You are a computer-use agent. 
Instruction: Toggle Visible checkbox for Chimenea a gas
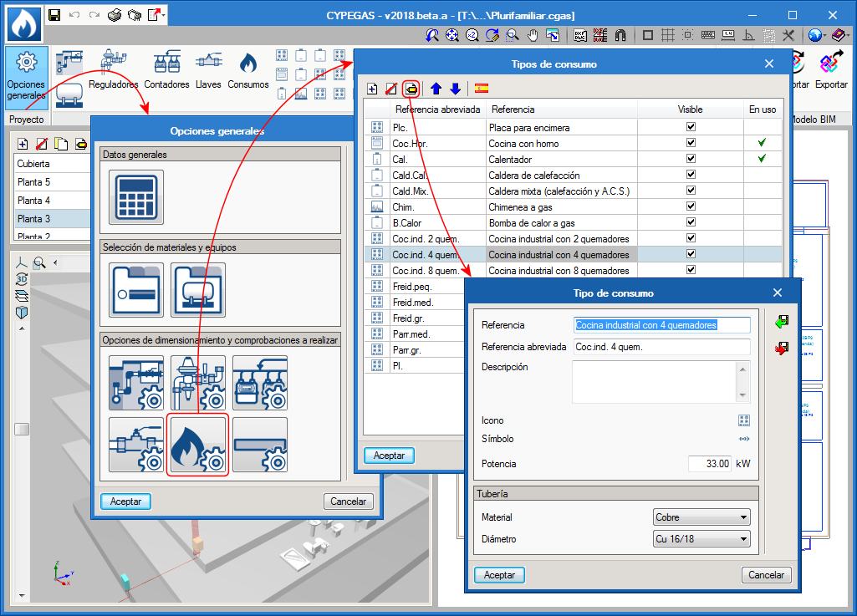(691, 206)
